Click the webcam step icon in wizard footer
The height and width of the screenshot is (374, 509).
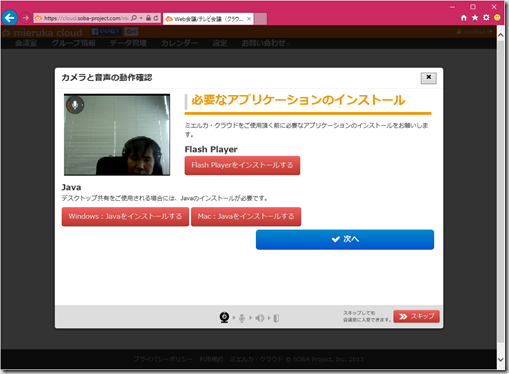tap(224, 317)
